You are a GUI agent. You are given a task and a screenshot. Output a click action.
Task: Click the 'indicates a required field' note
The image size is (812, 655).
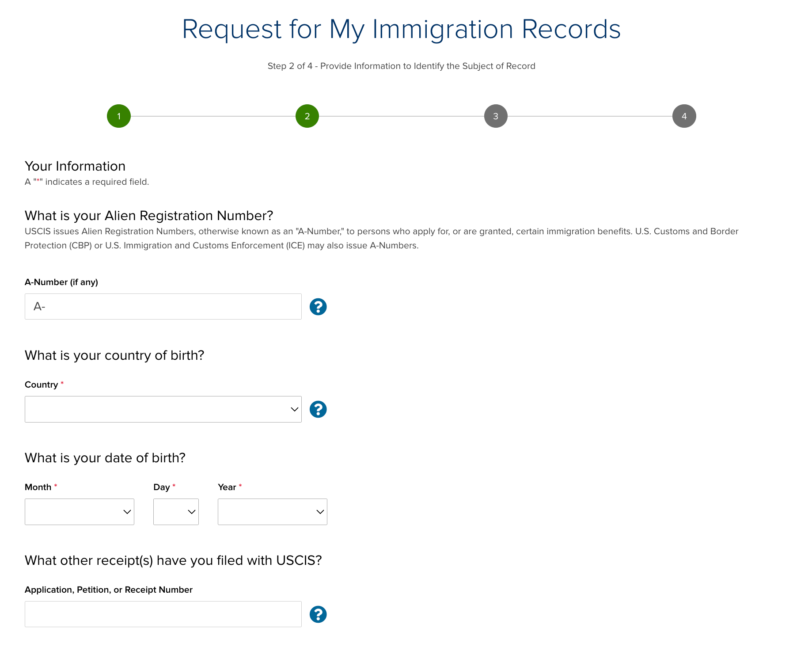pos(87,182)
